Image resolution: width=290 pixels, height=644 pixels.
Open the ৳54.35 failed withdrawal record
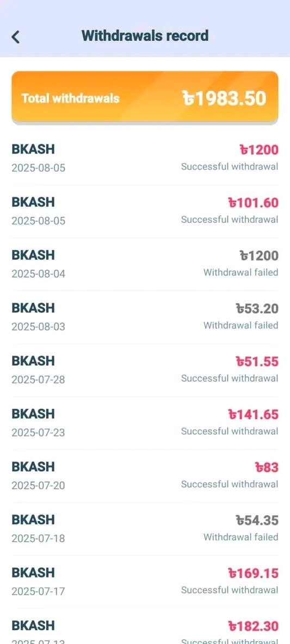[x=145, y=529]
